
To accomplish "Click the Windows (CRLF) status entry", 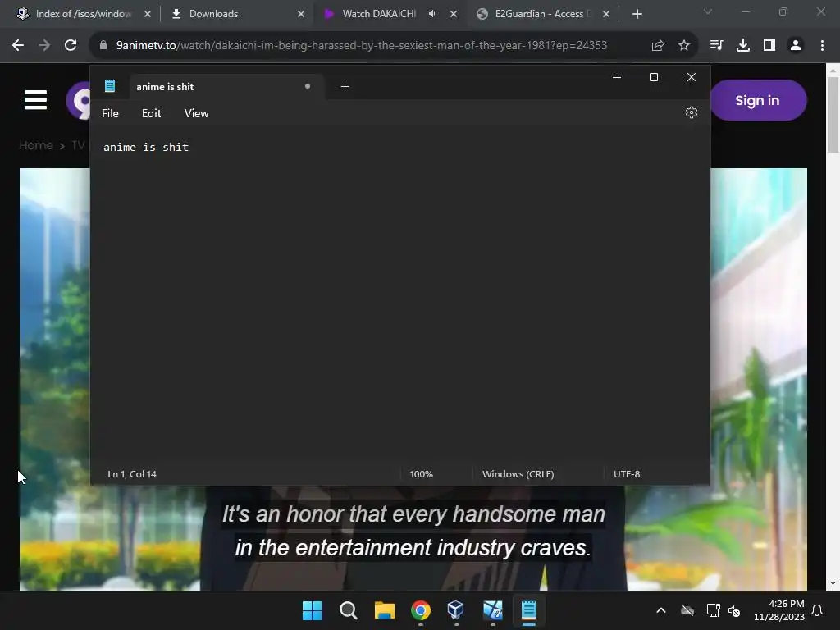I will (518, 474).
